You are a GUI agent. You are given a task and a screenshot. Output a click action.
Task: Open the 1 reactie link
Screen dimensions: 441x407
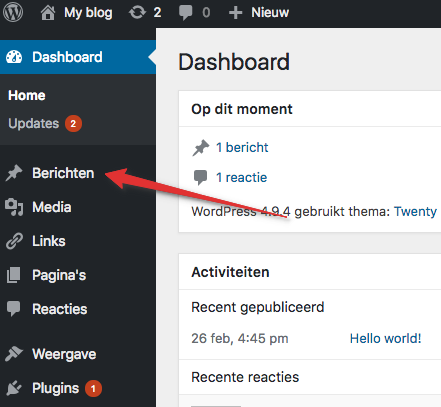pyautogui.click(x=241, y=177)
